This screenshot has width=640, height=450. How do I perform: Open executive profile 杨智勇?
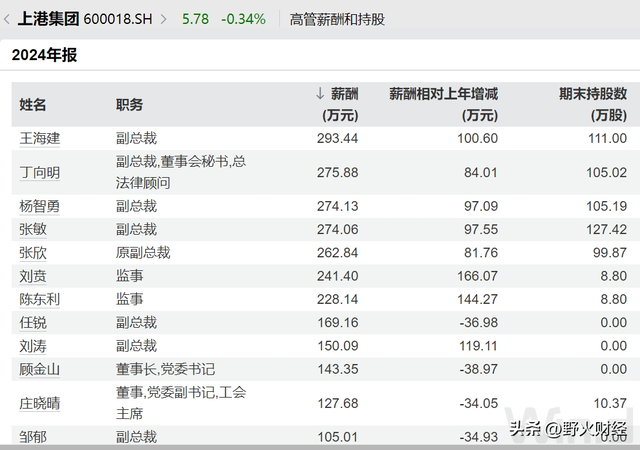40,206
